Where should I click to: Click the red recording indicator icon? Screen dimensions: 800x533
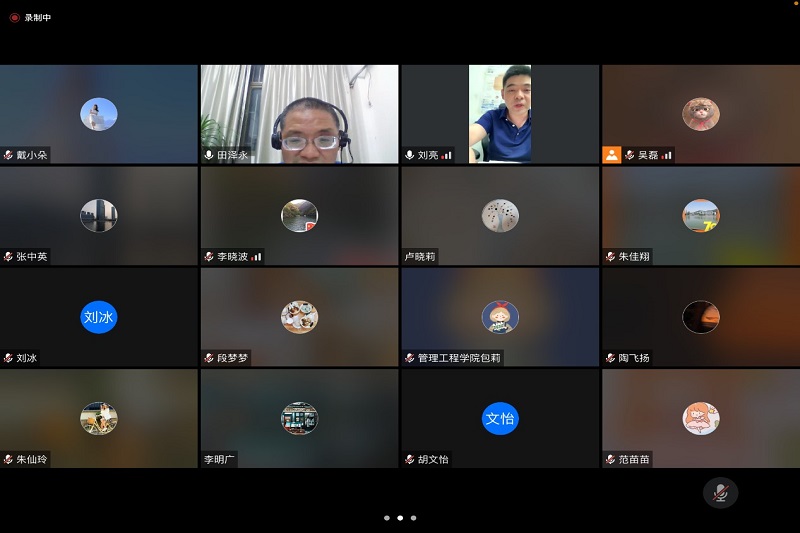14,17
